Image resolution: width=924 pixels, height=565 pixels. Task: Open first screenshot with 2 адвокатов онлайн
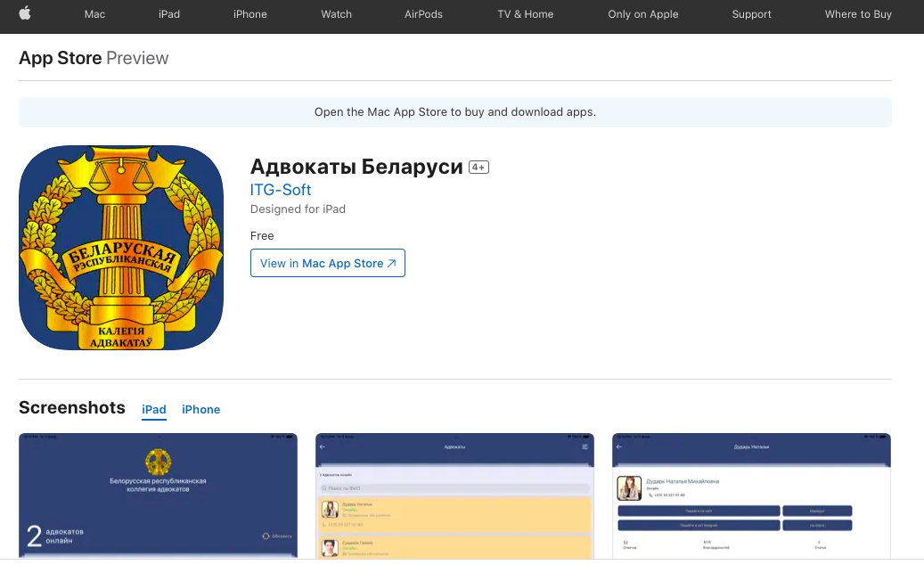[x=158, y=495]
